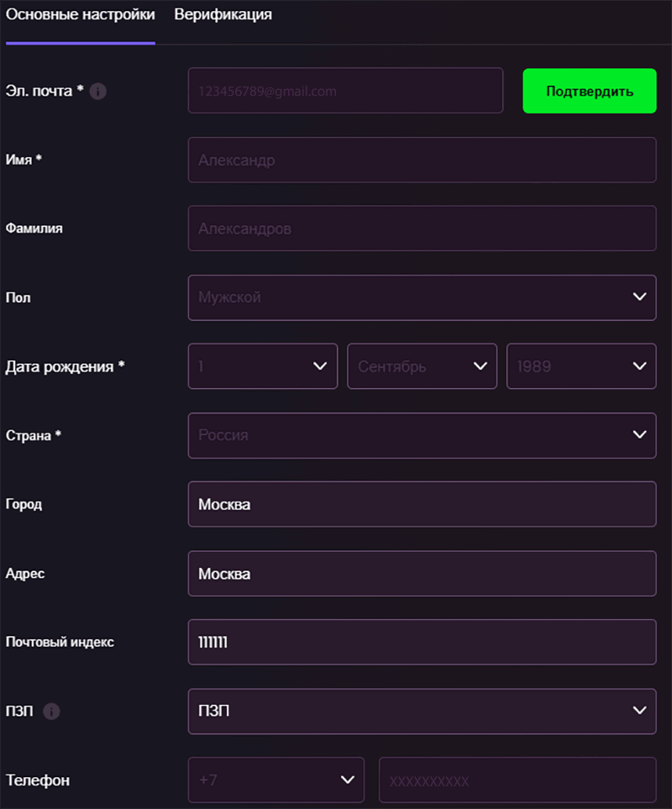Image resolution: width=672 pixels, height=809 pixels.
Task: Click the Фамилия surname field
Action: tap(422, 229)
